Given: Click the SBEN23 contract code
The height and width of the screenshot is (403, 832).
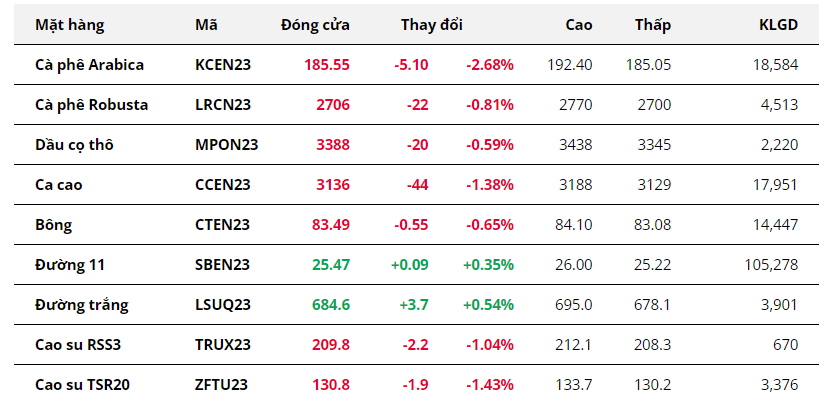Looking at the screenshot, I should coord(222,264).
